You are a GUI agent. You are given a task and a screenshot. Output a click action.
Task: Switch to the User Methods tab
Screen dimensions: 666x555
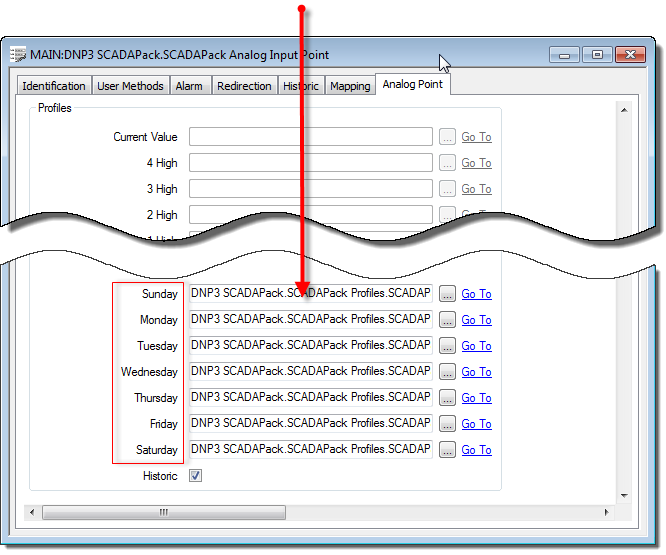pos(130,86)
